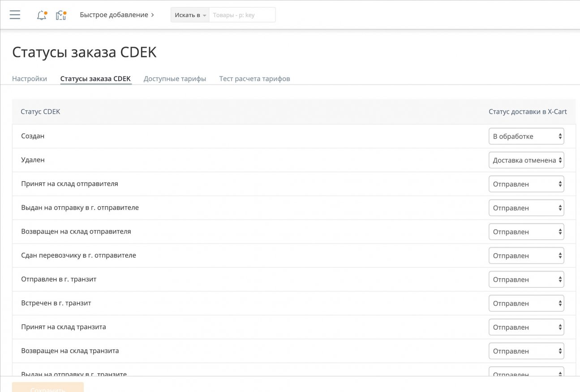Open dropdown for Встречен в г. транзит
This screenshot has height=392, width=580.
tap(526, 303)
